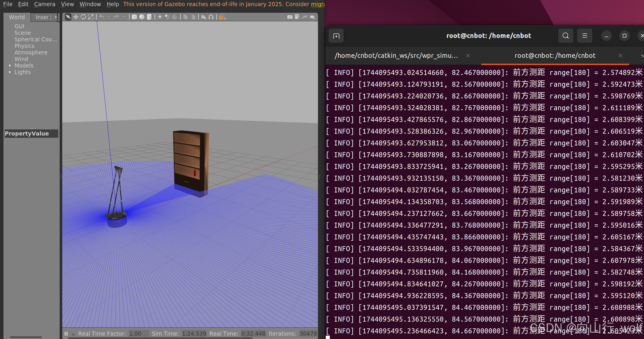Click the copy icon in Gazebo toolbar

coord(186,17)
